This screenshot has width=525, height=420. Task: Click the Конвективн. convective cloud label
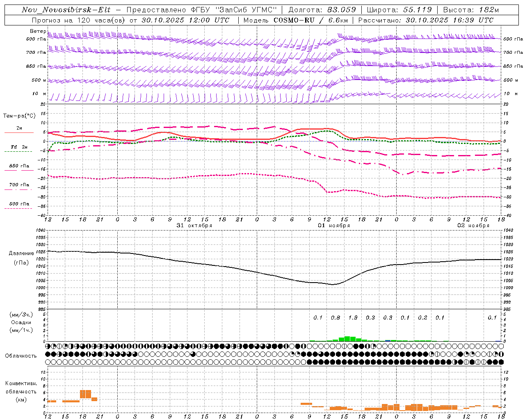click(21, 383)
